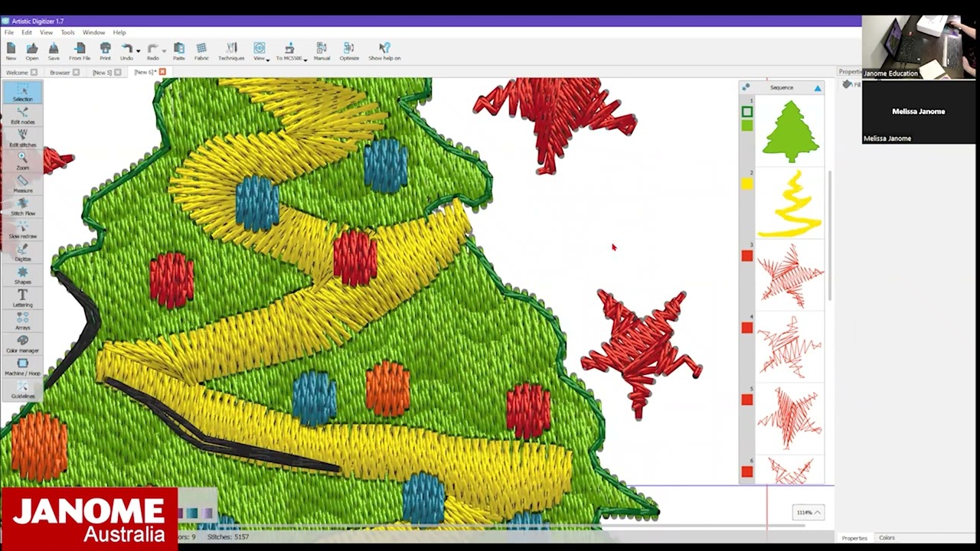Screen dimensions: 980x551
Task: Click the red swatch of sequence item 3
Action: (746, 256)
